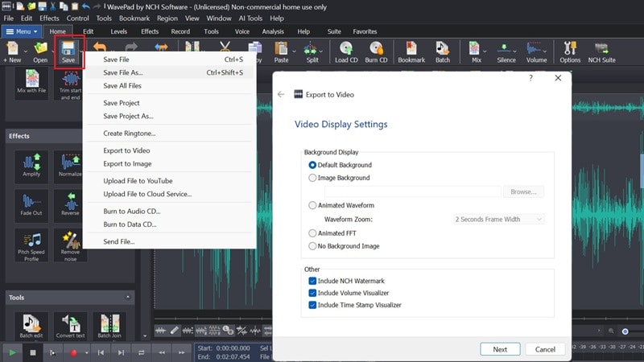Click the help question mark in dialog

(530, 78)
